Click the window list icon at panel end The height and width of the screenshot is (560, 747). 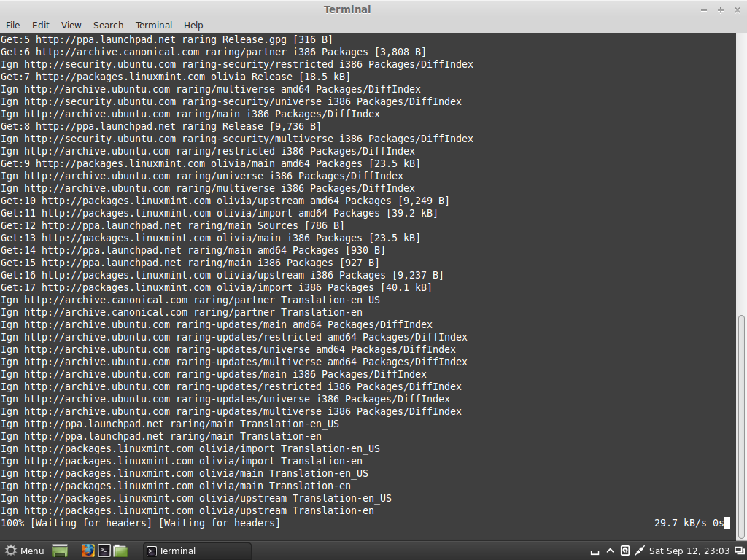pyautogui.click(x=740, y=551)
